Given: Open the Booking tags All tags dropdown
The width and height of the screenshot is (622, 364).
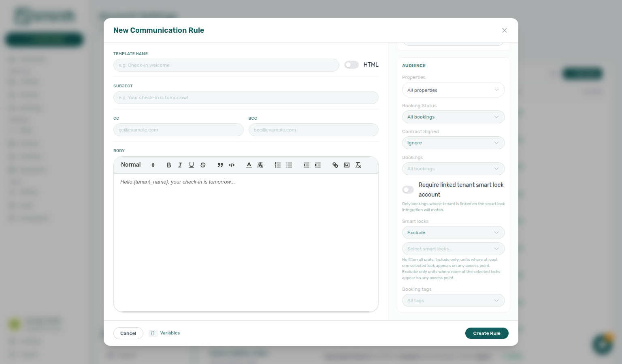Looking at the screenshot, I should (454, 301).
